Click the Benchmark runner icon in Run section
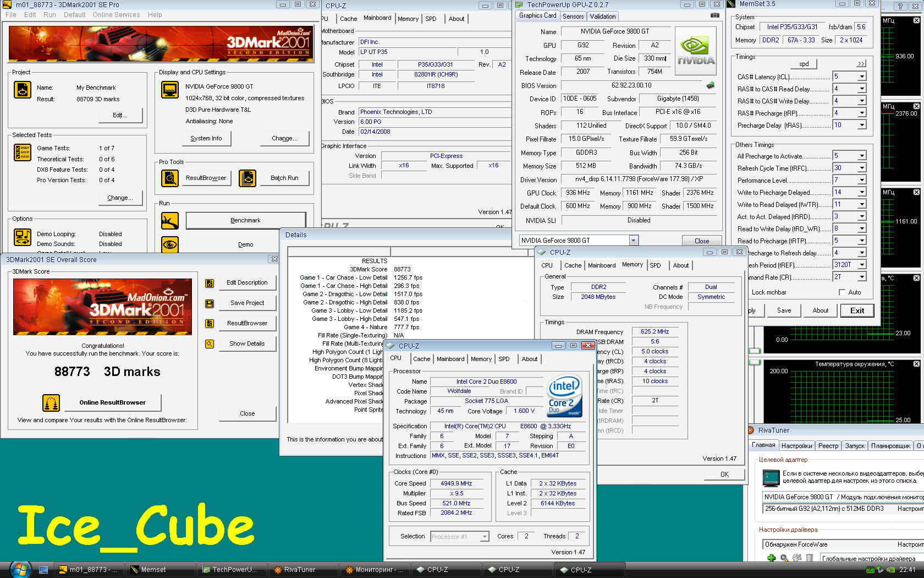 click(170, 221)
